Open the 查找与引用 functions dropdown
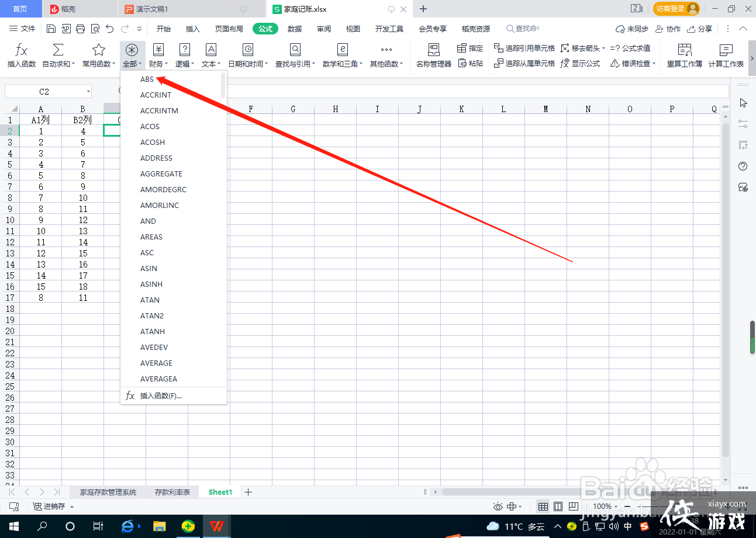Viewport: 756px width, 538px height. click(x=295, y=56)
